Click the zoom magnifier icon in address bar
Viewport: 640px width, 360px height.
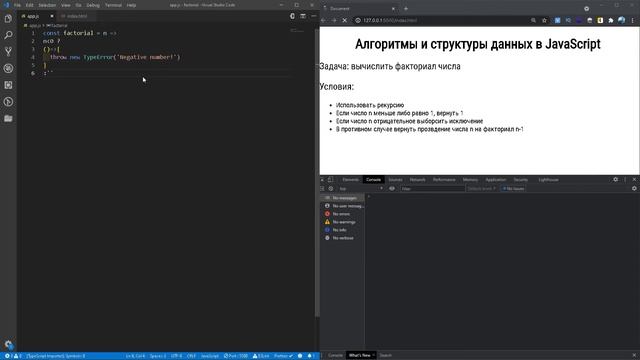click(x=533, y=20)
